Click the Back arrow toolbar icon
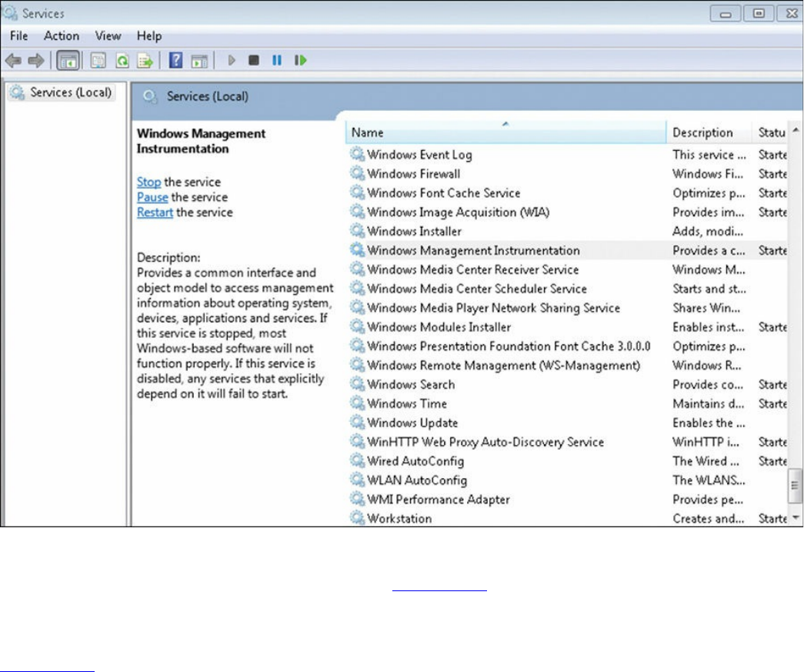The width and height of the screenshot is (804, 672). (x=13, y=61)
